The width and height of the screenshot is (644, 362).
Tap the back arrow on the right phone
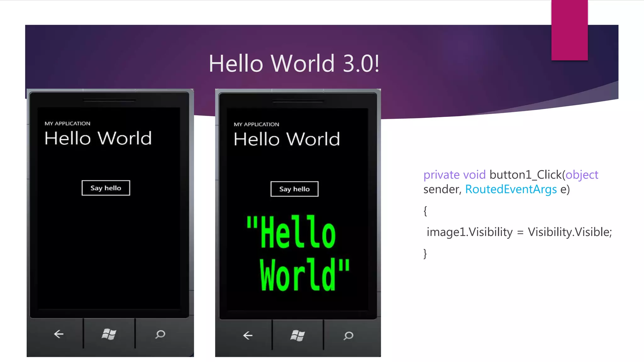tap(248, 336)
